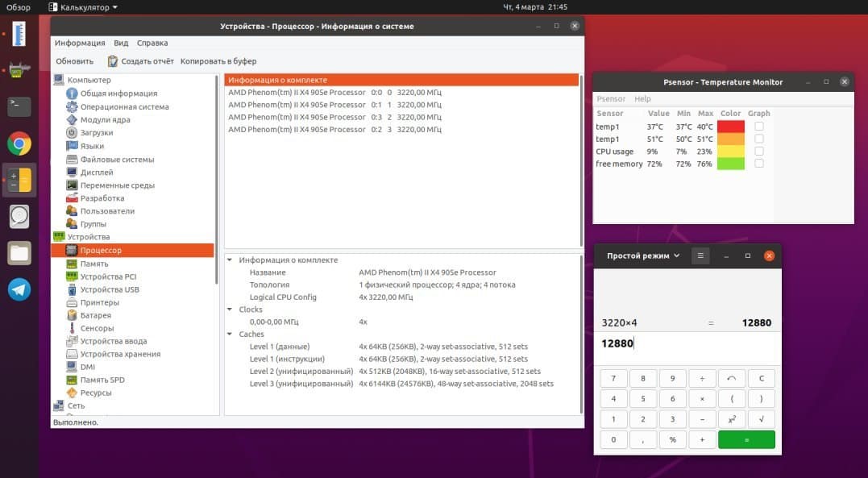Image resolution: width=868 pixels, height=478 pixels.
Task: Open Общая информация in the sidebar tree
Action: (118, 93)
